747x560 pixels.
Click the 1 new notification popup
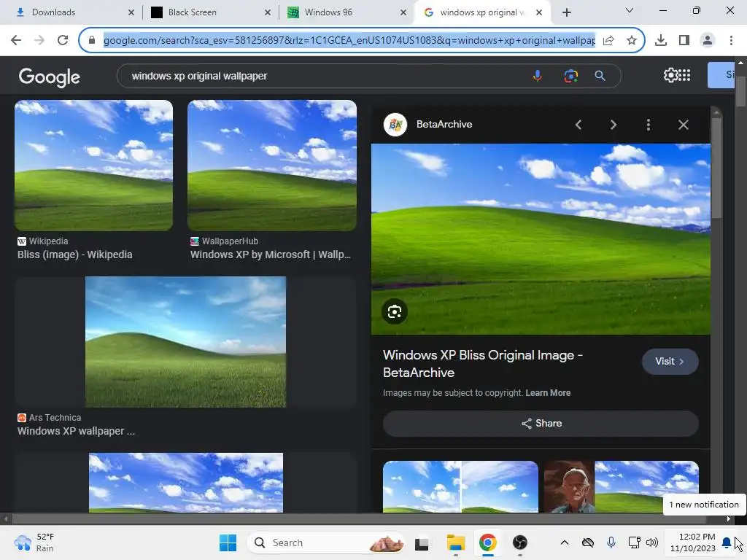click(x=704, y=505)
